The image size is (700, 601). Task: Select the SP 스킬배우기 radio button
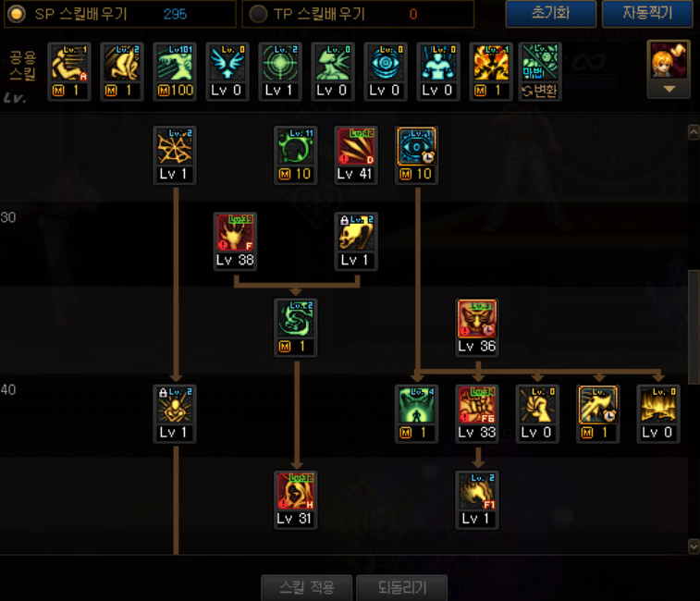[17, 14]
